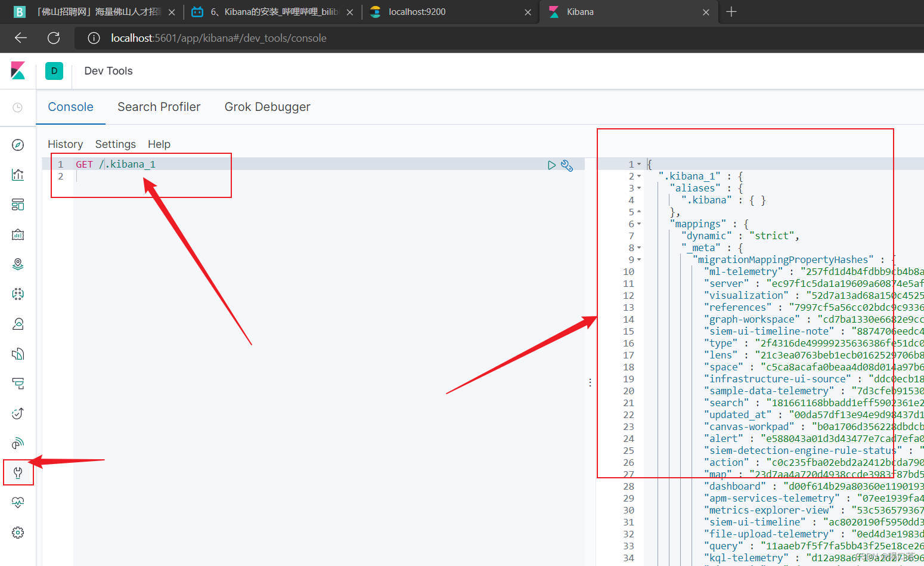Click the ".kibana" alias entry on line 4
The image size is (924, 566).
723,200
